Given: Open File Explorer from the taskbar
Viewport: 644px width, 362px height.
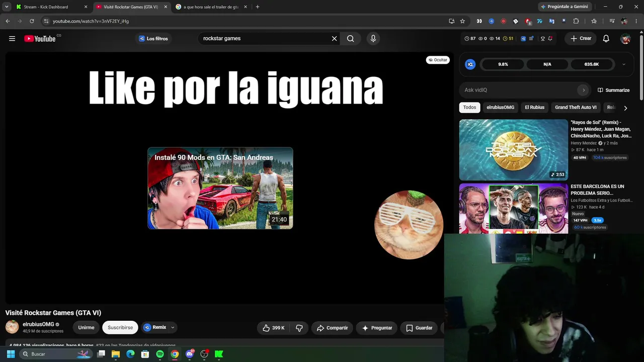Looking at the screenshot, I should (x=116, y=354).
